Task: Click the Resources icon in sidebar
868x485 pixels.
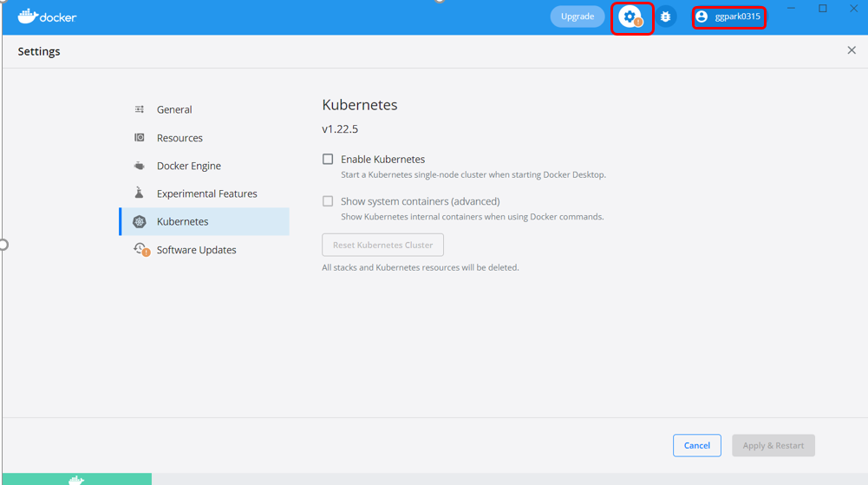Action: [x=140, y=137]
